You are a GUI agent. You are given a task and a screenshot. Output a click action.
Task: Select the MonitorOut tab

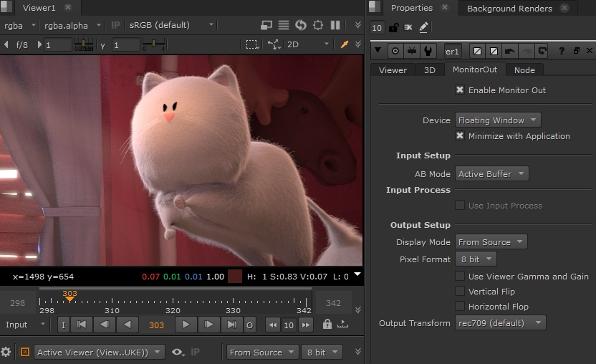[475, 70]
